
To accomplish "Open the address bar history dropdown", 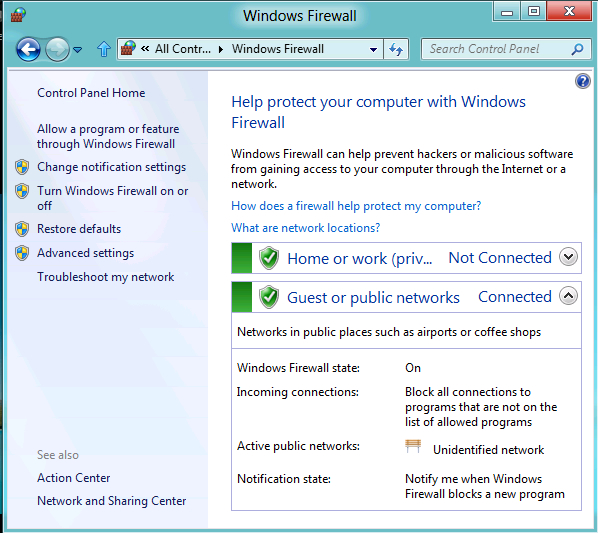I will 373,50.
